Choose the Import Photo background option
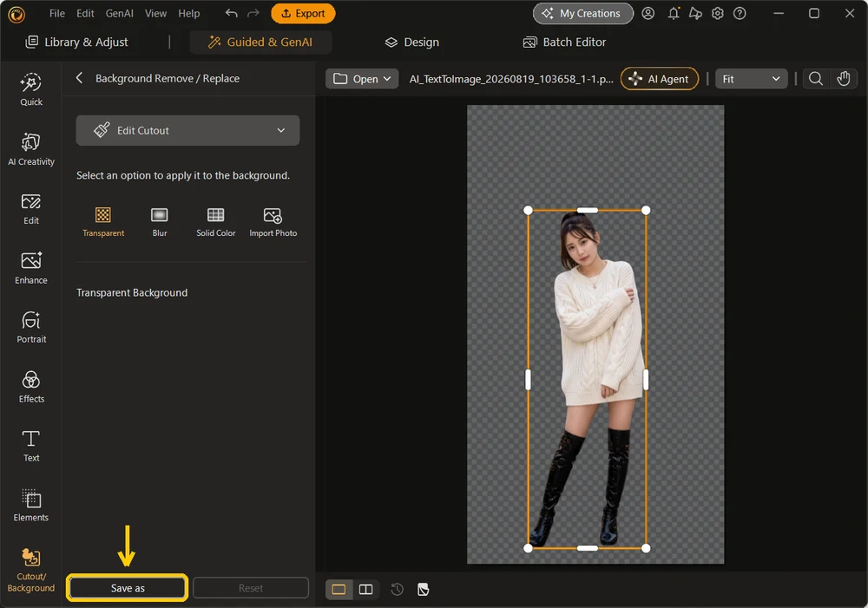The image size is (868, 608). [273, 222]
